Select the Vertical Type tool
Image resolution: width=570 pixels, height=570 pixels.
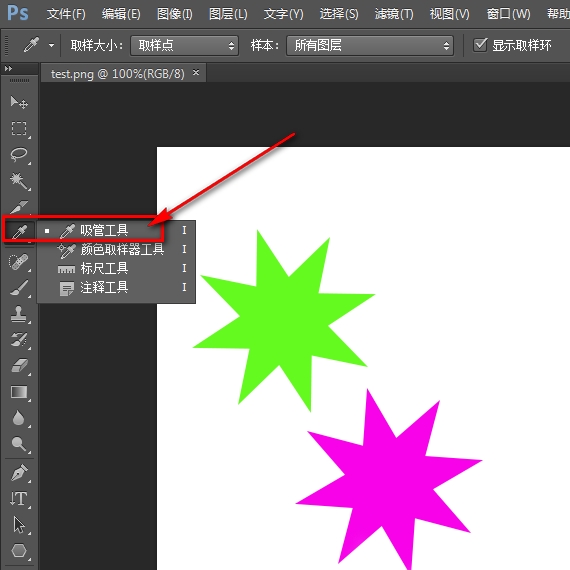coord(19,499)
